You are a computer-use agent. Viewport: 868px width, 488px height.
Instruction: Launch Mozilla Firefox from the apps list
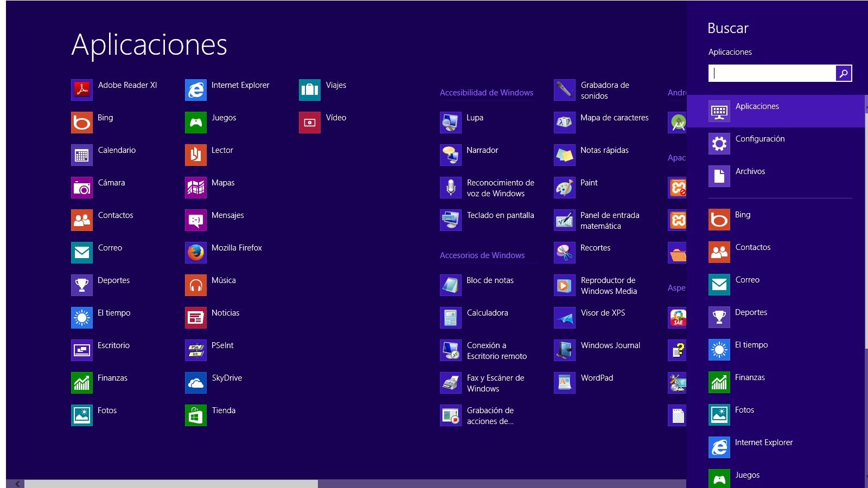coord(196,253)
